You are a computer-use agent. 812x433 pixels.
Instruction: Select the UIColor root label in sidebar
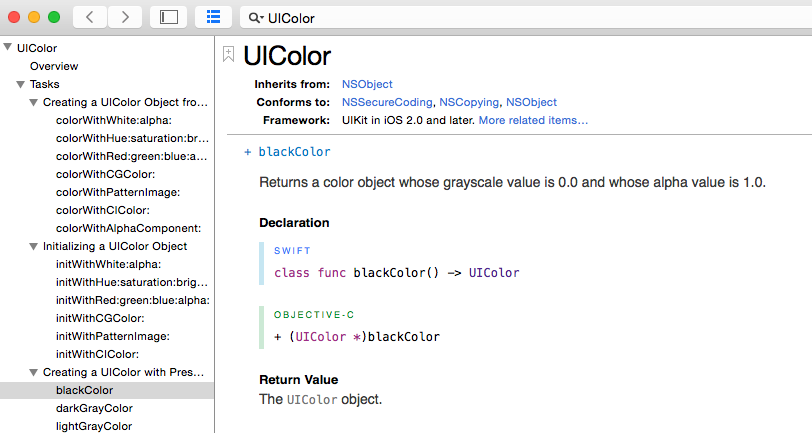(x=37, y=48)
